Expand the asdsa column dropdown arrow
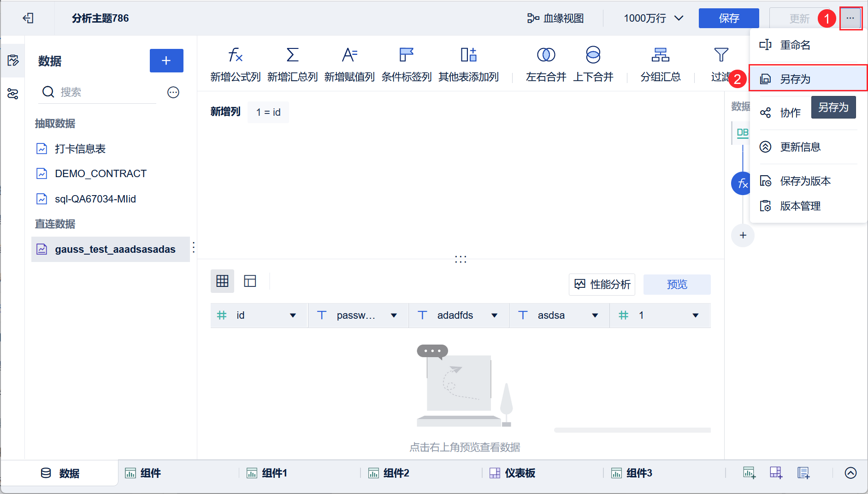 tap(595, 315)
